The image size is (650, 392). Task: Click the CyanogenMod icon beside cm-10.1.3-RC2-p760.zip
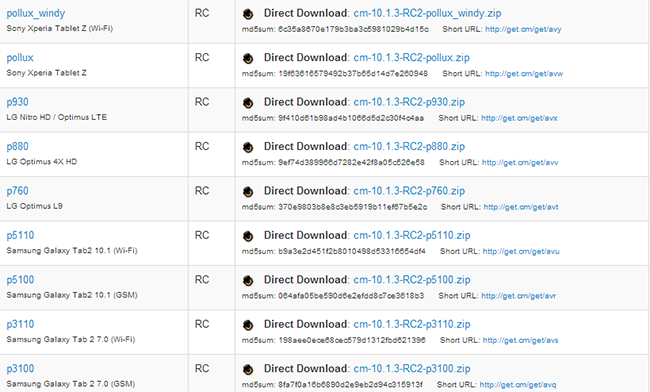(x=248, y=191)
